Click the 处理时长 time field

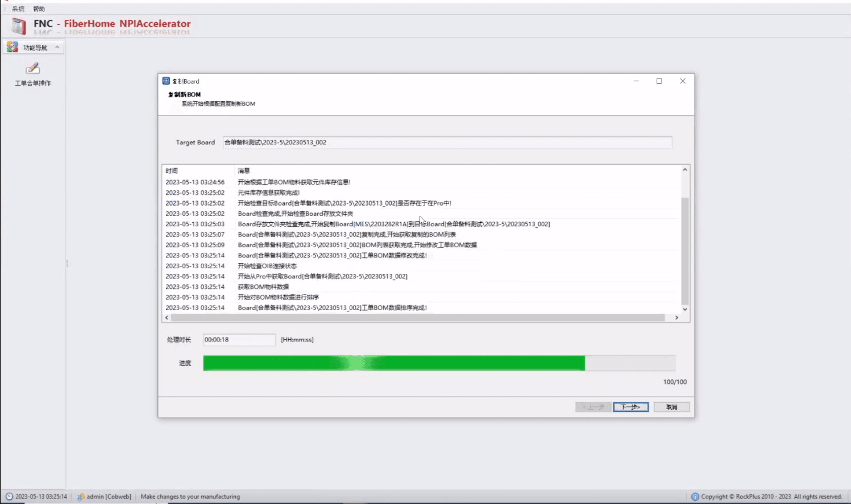tap(239, 340)
